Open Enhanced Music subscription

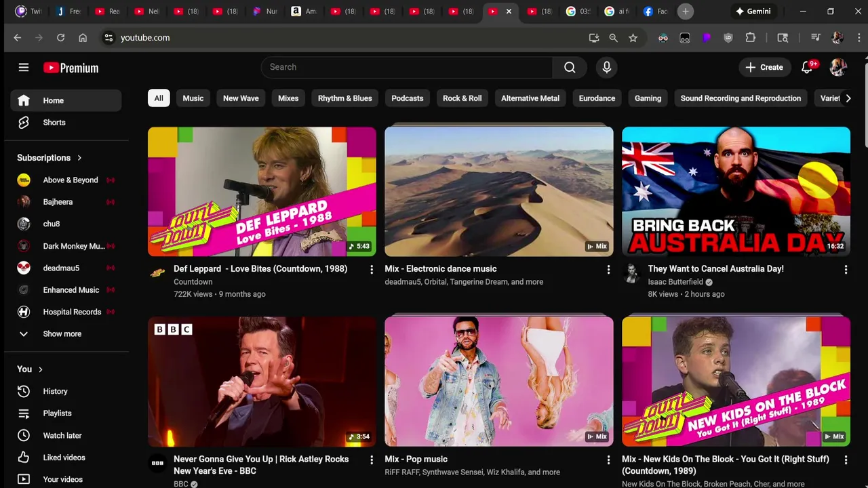pyautogui.click(x=66, y=290)
